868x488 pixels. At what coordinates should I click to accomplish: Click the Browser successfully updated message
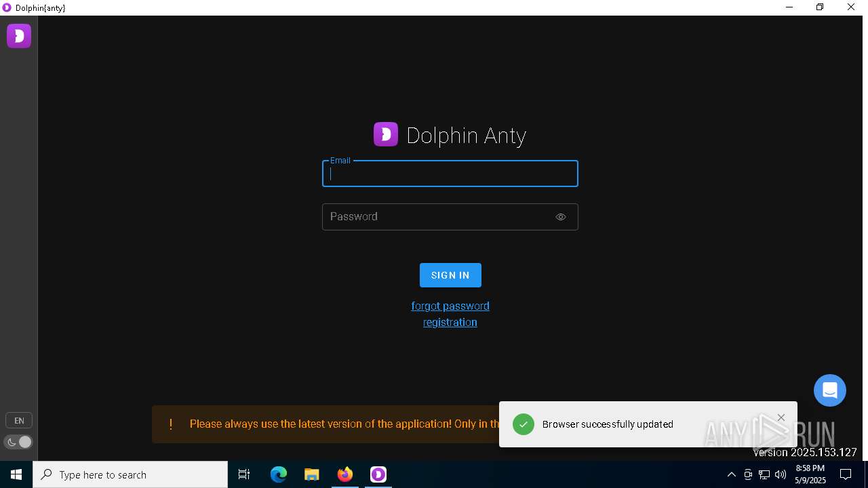(608, 424)
